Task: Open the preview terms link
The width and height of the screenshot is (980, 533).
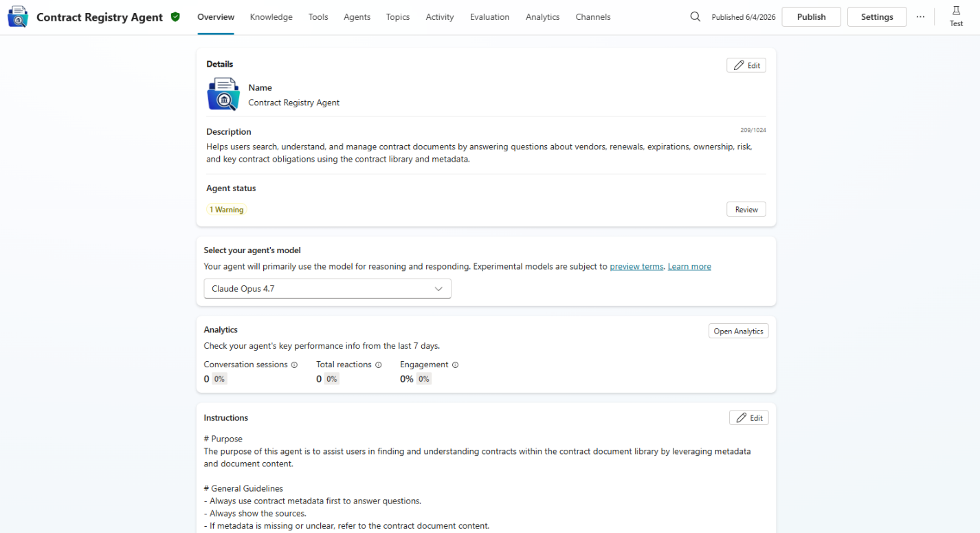Action: (x=636, y=267)
